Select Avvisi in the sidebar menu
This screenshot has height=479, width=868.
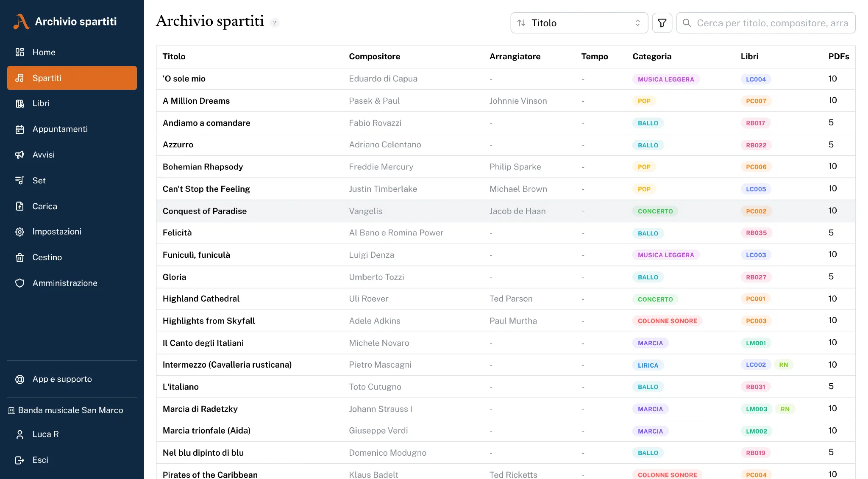(x=72, y=155)
